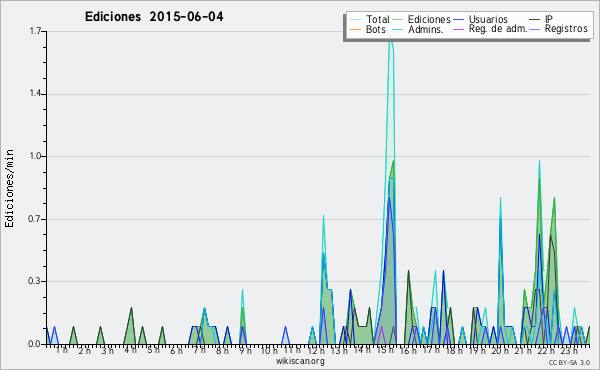Viewport: 600px width, 370px height.
Task: Click the 'Ediciones/min' y-axis label
Action: pyautogui.click(x=9, y=188)
